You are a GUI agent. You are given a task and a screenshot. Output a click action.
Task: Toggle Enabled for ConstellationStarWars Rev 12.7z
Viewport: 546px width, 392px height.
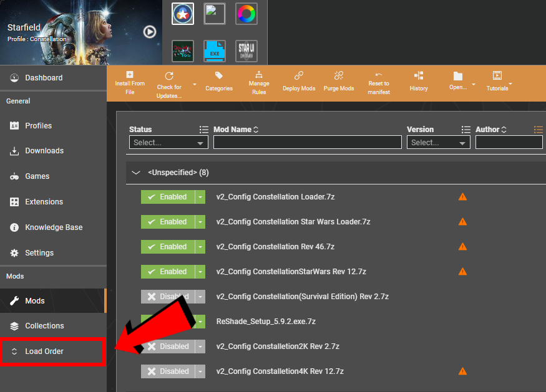tap(168, 272)
